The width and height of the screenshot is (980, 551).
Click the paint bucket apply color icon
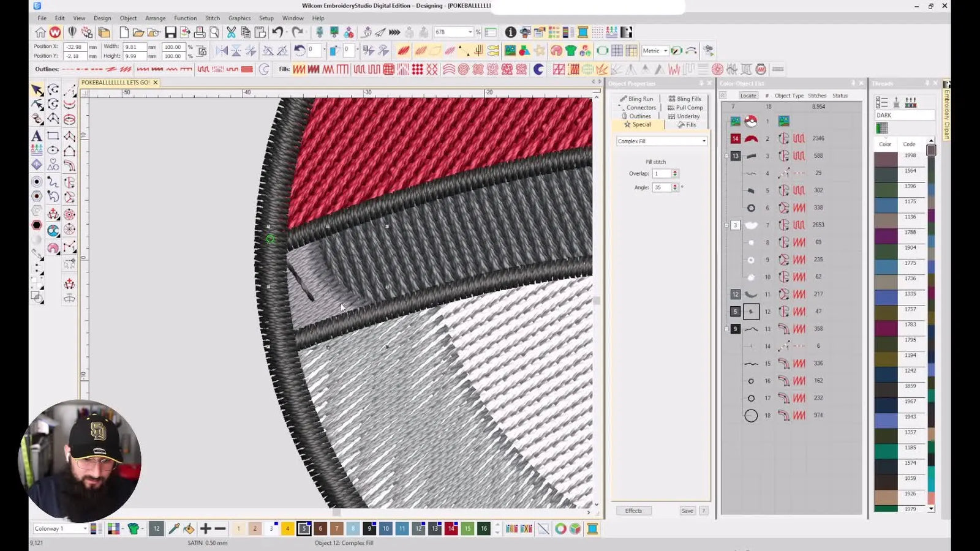tap(189, 528)
